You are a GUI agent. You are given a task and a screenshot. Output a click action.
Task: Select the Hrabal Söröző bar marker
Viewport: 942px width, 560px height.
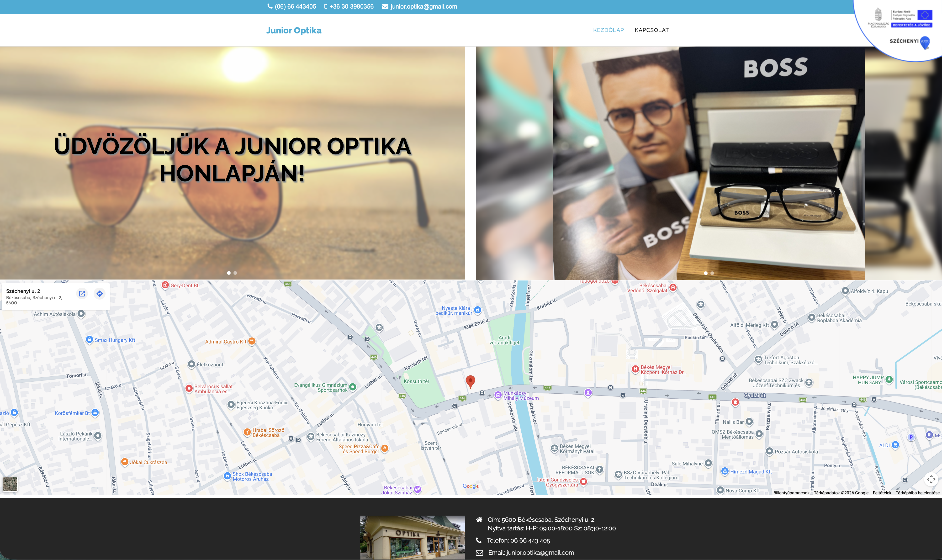click(x=247, y=432)
